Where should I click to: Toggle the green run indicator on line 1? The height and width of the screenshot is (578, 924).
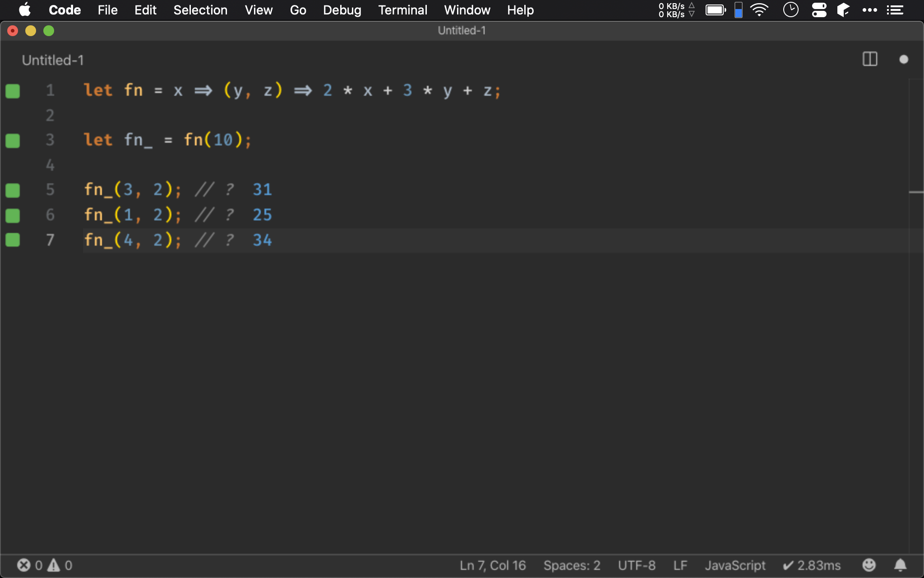coord(13,91)
